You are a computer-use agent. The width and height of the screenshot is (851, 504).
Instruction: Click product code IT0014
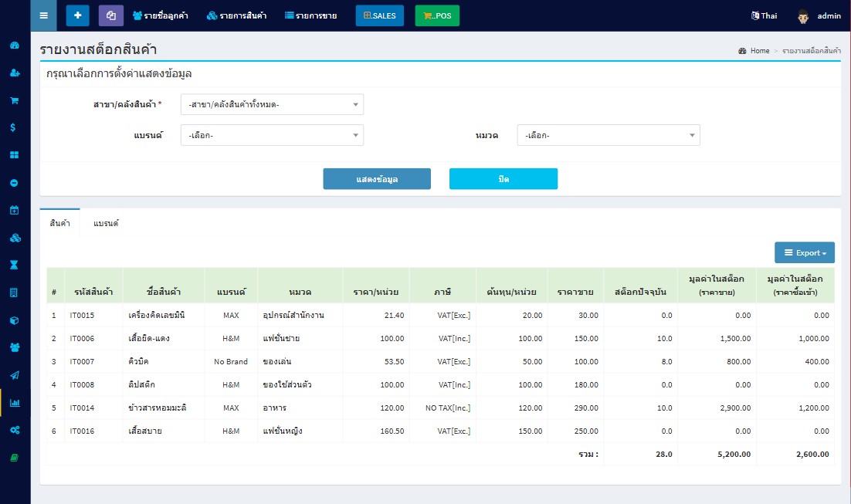click(x=82, y=408)
